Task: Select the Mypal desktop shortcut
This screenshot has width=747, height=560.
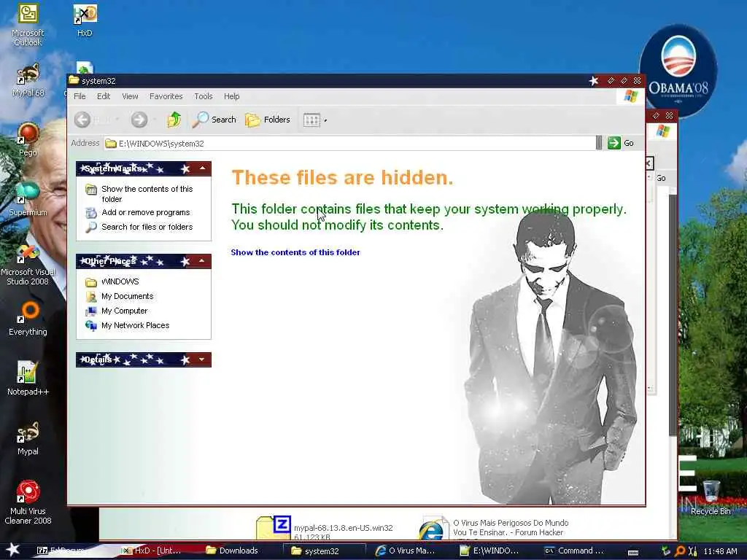Action: (28, 438)
